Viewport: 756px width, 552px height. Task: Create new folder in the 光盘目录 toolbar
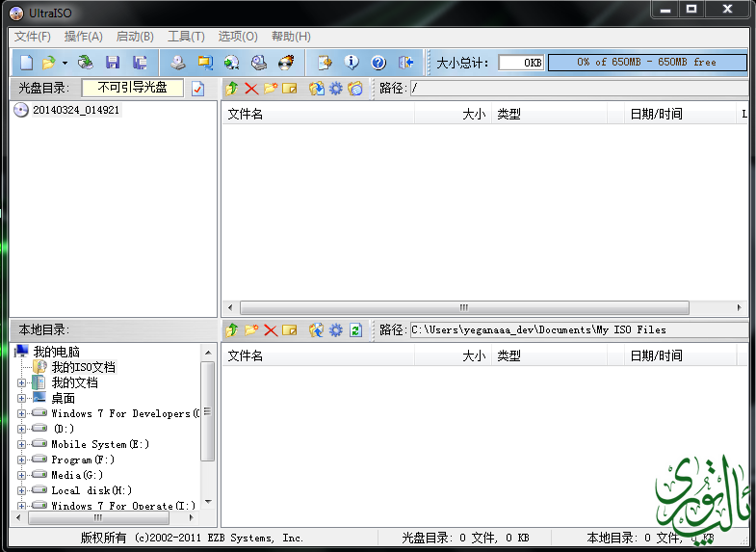[271, 89]
